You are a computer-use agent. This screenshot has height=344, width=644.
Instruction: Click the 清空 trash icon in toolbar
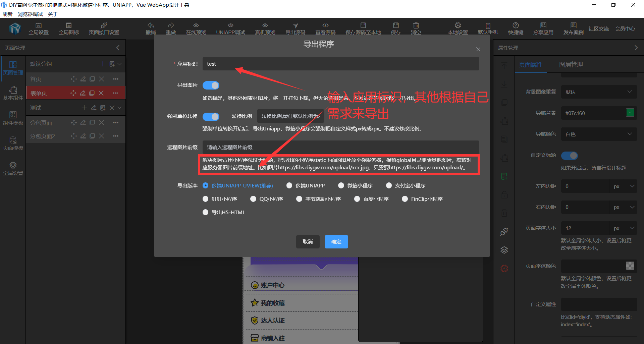(x=416, y=28)
